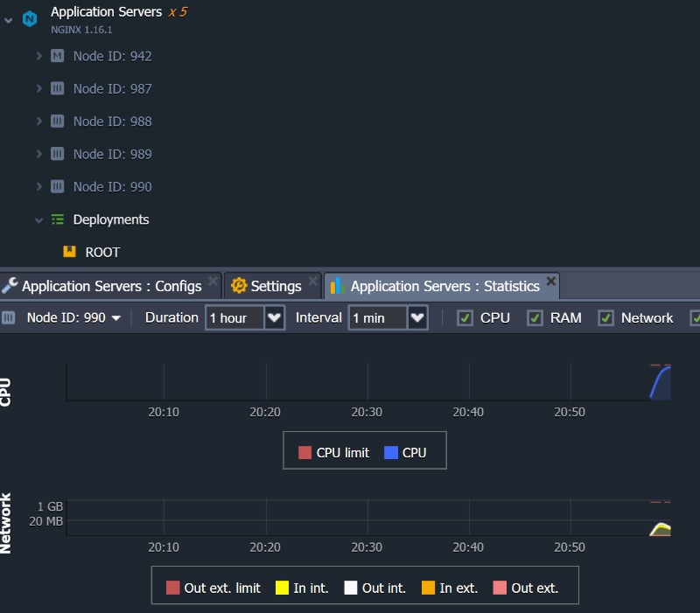
Task: Click the node icon beside Node ID: 987
Action: tap(58, 88)
